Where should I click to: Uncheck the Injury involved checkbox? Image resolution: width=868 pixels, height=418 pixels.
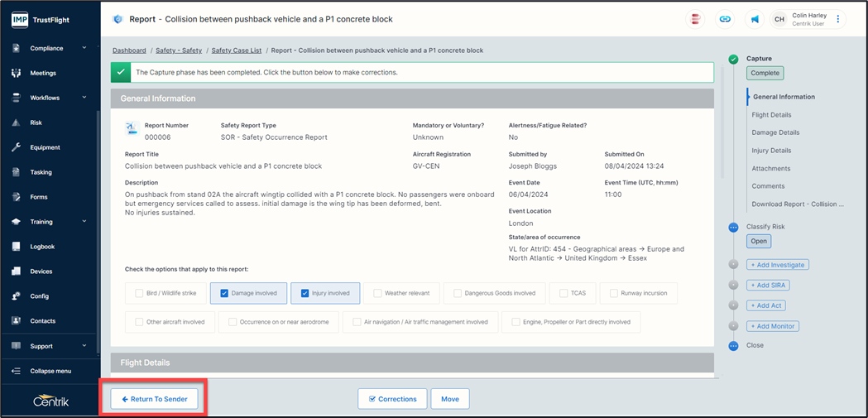305,293
